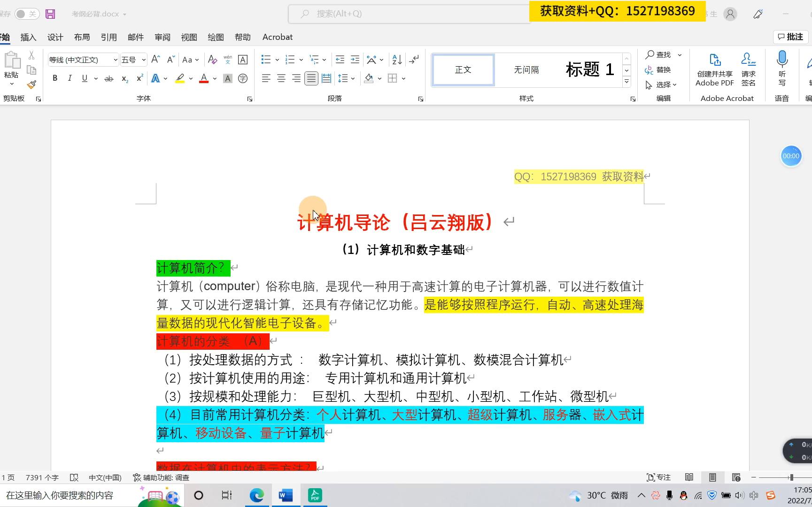Viewport: 812px width, 507px height.
Task: Click the Copy icon
Action: (x=31, y=70)
